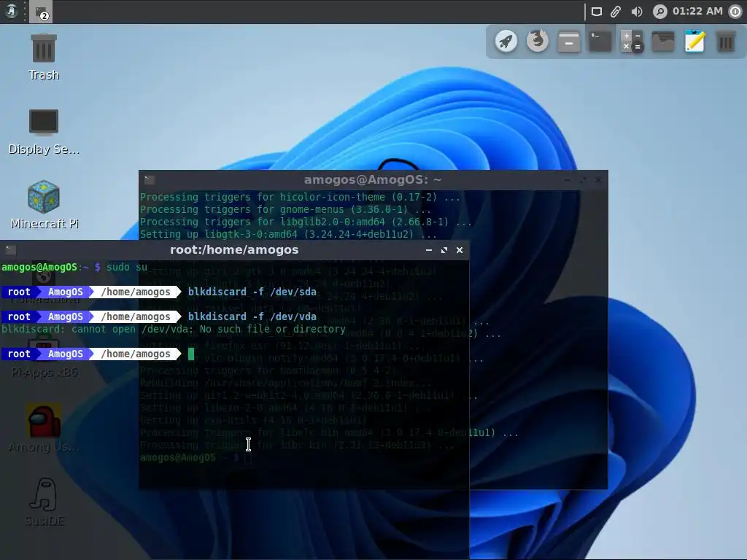Click the paperclip clipboard tray icon
Image resolution: width=747 pixels, height=560 pixels.
[616, 12]
